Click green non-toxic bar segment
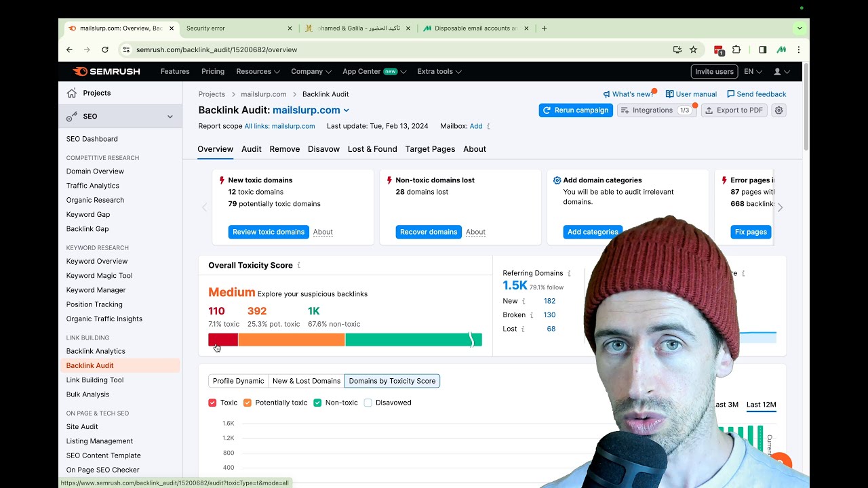The height and width of the screenshot is (488, 868). 414,340
